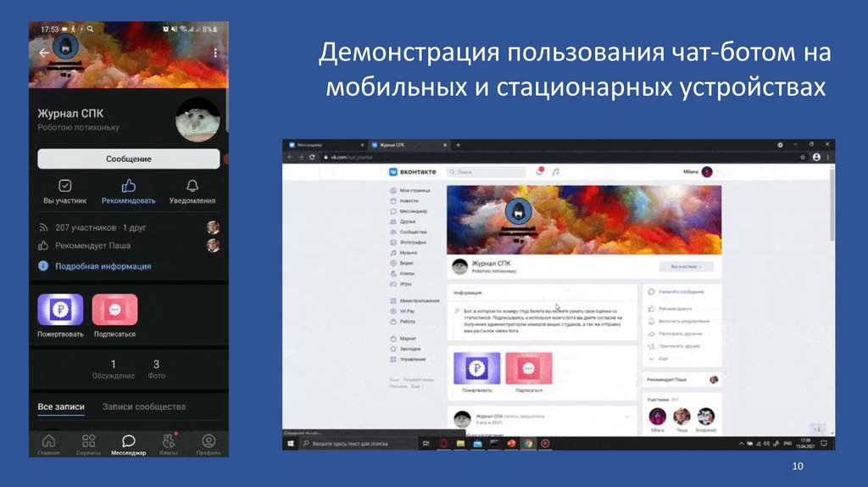The width and height of the screenshot is (868, 487).
Task: Open the 1 Обсуждение counter
Action: click(114, 369)
